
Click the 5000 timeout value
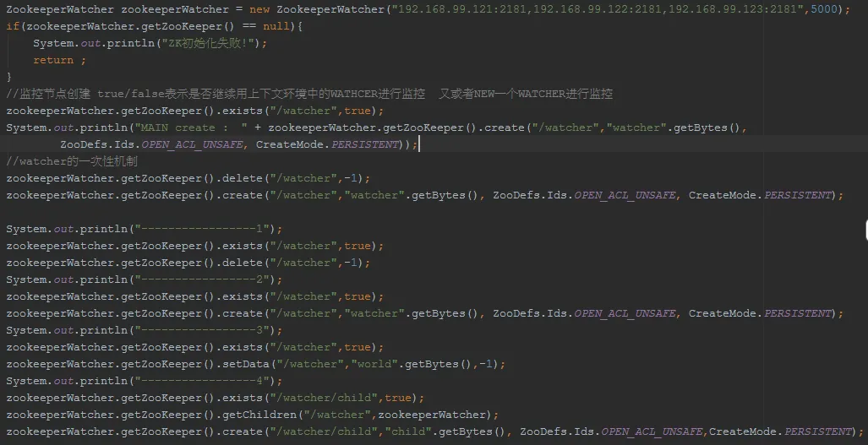[824, 9]
